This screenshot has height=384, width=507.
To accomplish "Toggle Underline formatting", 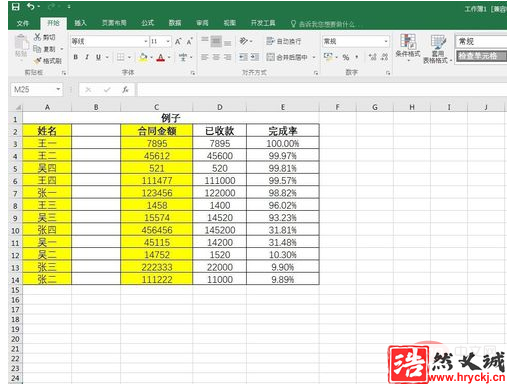I will pos(98,57).
